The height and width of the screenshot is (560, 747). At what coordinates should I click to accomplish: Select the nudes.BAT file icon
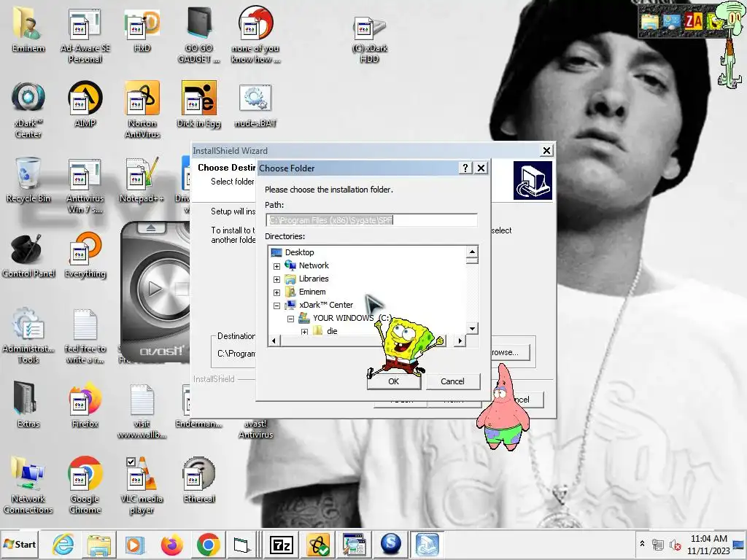pyautogui.click(x=256, y=105)
